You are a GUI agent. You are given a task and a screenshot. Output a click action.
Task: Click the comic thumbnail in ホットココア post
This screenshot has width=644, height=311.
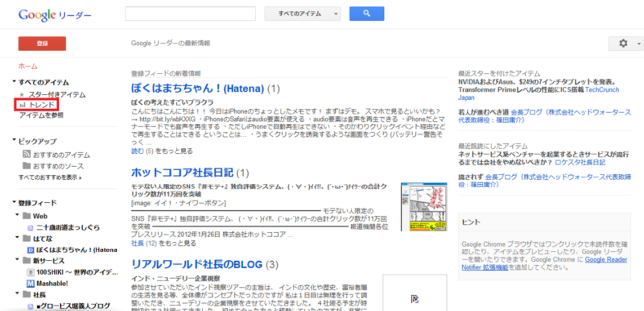pyautogui.click(x=423, y=206)
